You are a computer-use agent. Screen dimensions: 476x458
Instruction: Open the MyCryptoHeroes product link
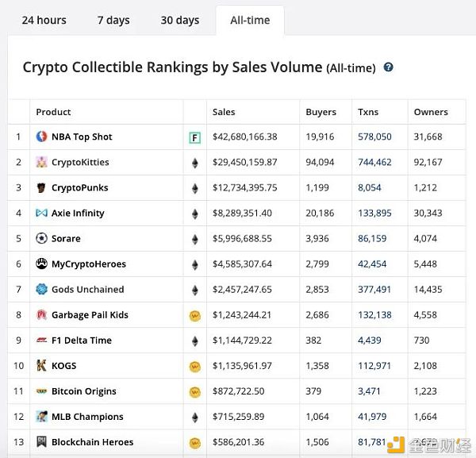88,264
